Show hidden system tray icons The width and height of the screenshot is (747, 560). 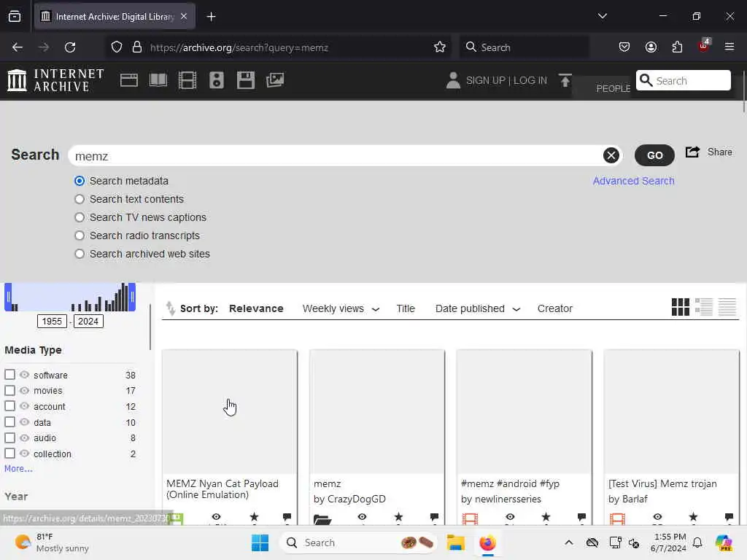coord(569,542)
